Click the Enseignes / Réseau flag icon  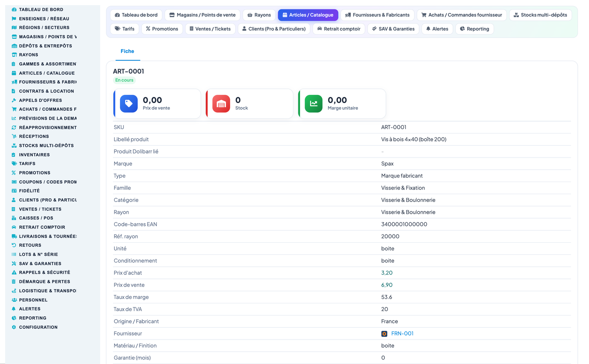(x=14, y=19)
